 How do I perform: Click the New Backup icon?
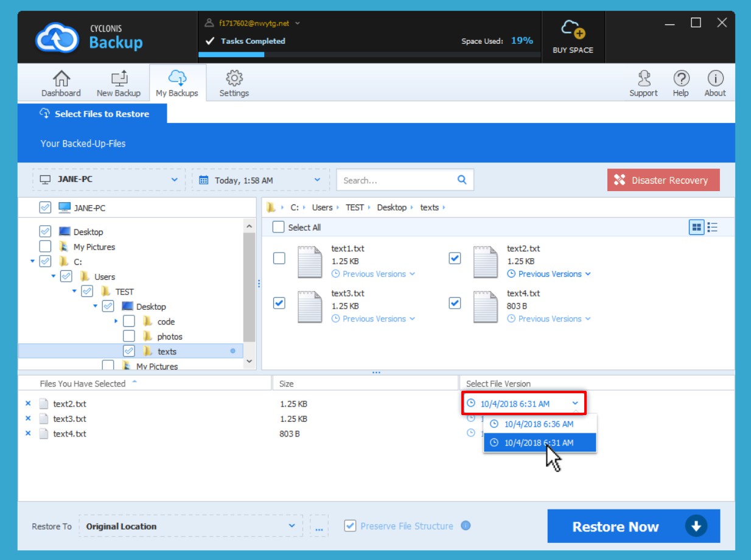click(119, 79)
